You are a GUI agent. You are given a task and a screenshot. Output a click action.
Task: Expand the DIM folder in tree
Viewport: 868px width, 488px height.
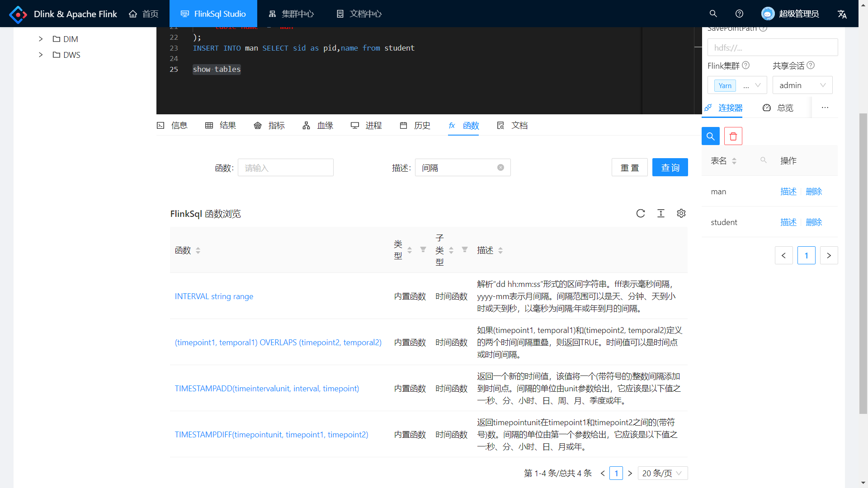point(41,39)
